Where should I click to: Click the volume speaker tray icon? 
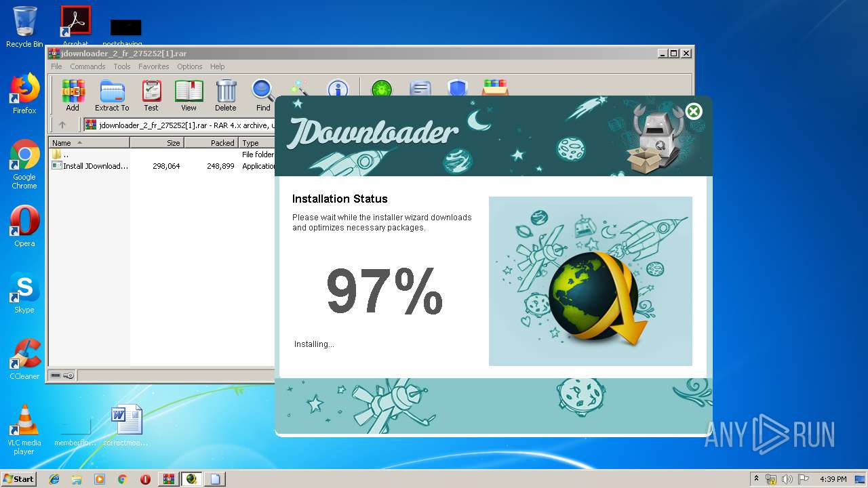pos(787,479)
